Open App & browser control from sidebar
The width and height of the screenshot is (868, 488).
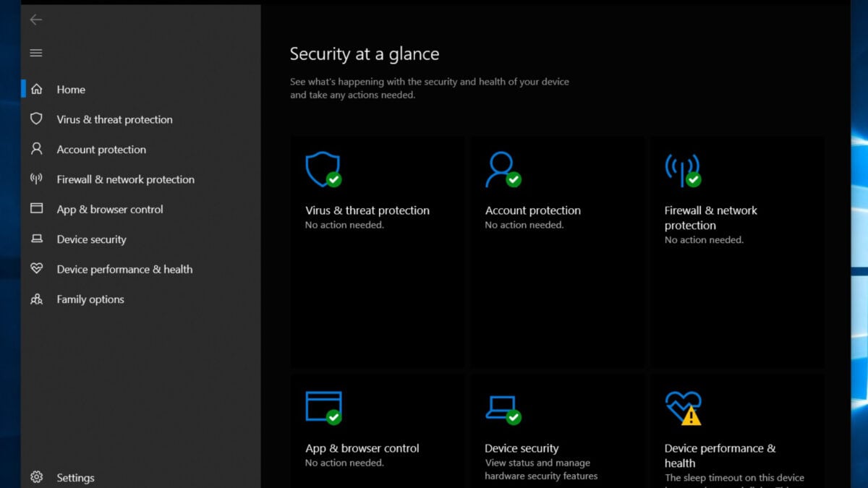click(x=110, y=210)
